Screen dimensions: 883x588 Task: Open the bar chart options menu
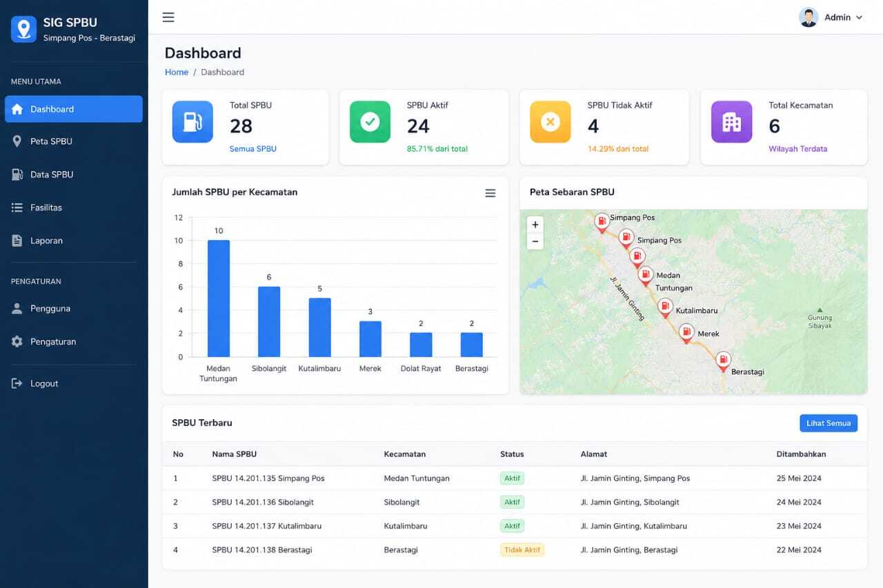490,193
